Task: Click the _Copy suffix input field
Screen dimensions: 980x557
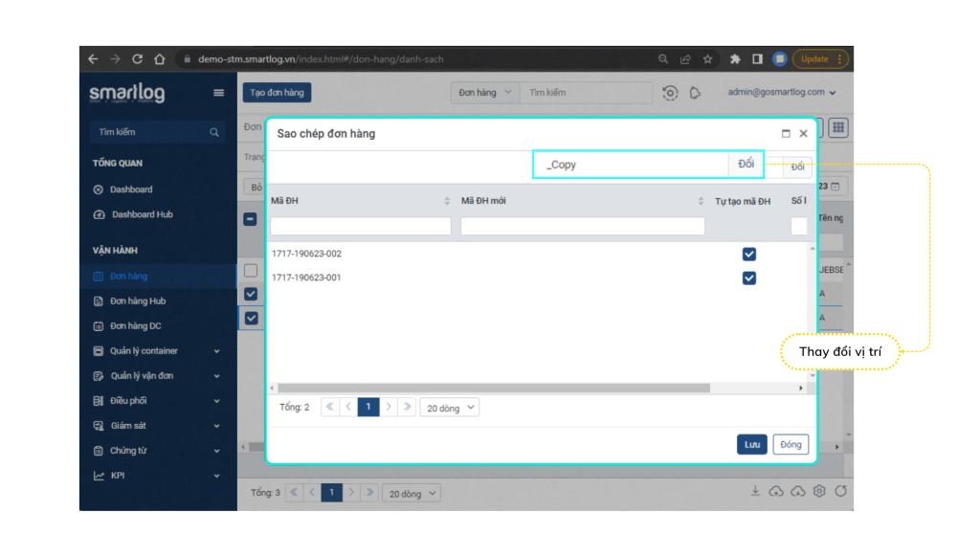Action: (x=632, y=165)
